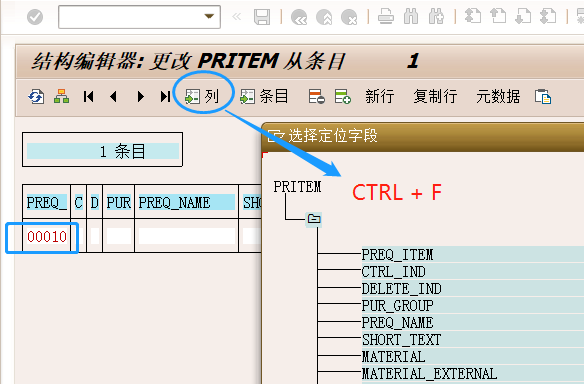Select PREQ_ITEM field in the tree
The height and width of the screenshot is (384, 584).
tap(398, 255)
